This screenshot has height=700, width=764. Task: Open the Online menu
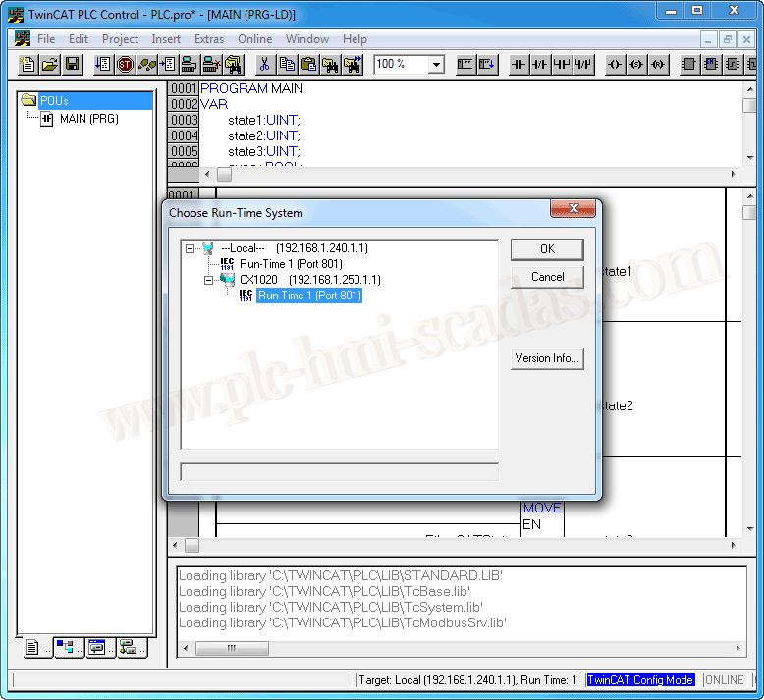tap(254, 39)
